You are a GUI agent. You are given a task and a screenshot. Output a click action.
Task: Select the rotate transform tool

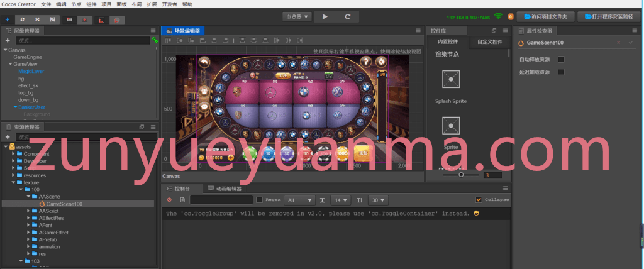(22, 19)
